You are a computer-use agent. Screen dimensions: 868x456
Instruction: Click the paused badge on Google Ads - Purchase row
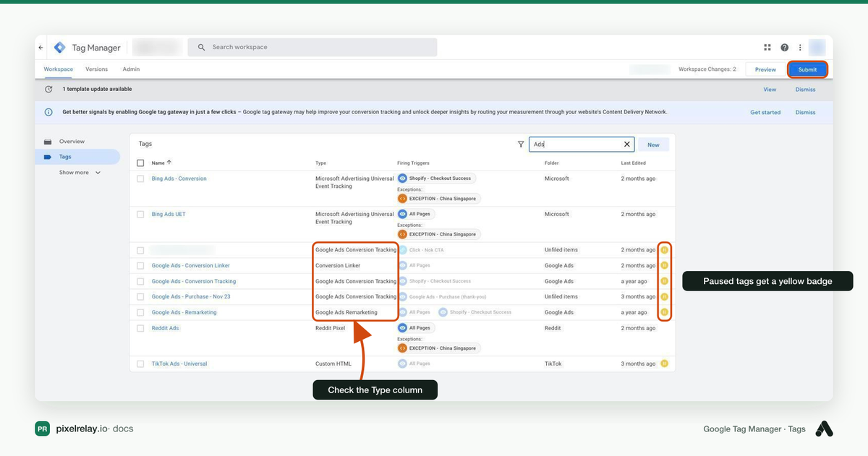tap(665, 296)
